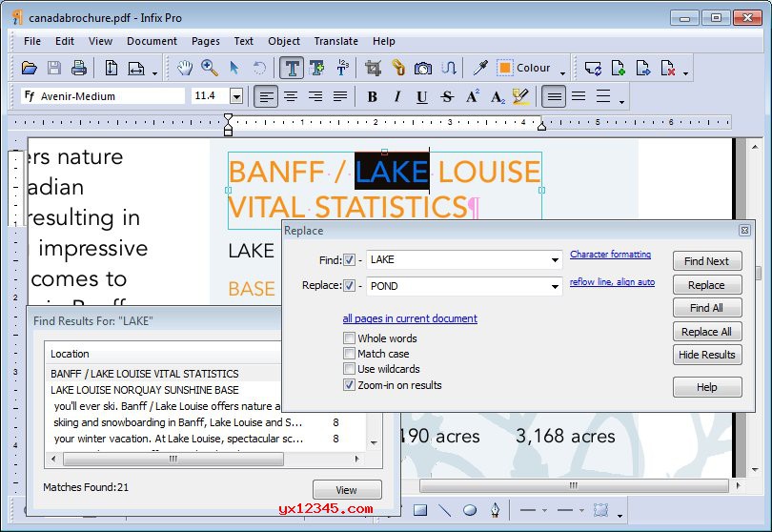Open the font size dropdown
772x532 pixels.
point(235,96)
